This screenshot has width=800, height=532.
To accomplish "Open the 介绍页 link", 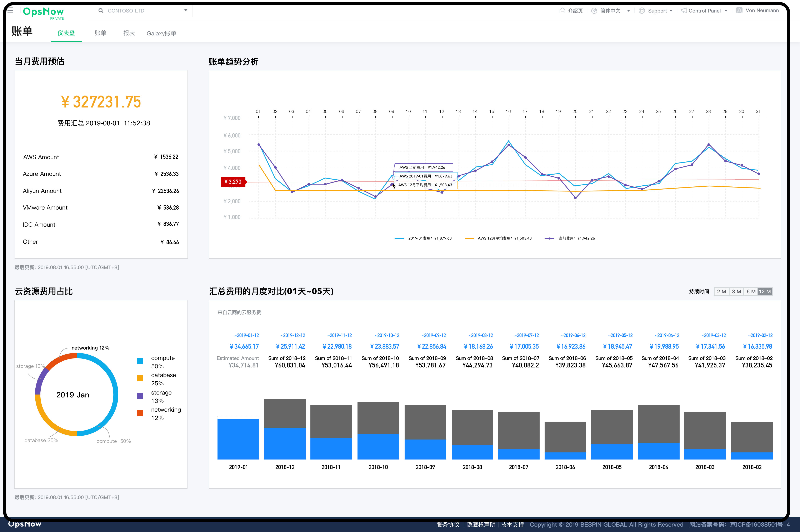I will click(x=575, y=11).
